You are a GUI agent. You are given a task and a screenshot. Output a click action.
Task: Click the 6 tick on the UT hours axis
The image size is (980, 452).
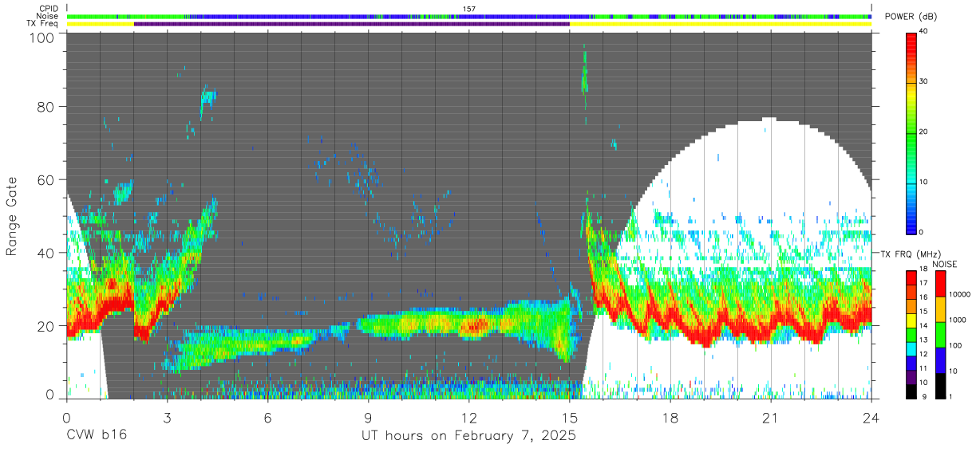click(x=267, y=417)
